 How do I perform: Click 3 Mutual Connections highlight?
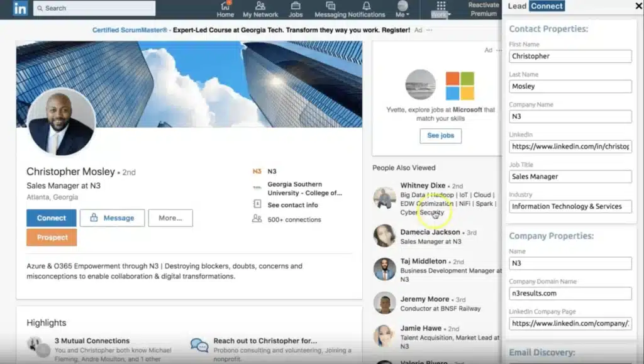point(92,341)
